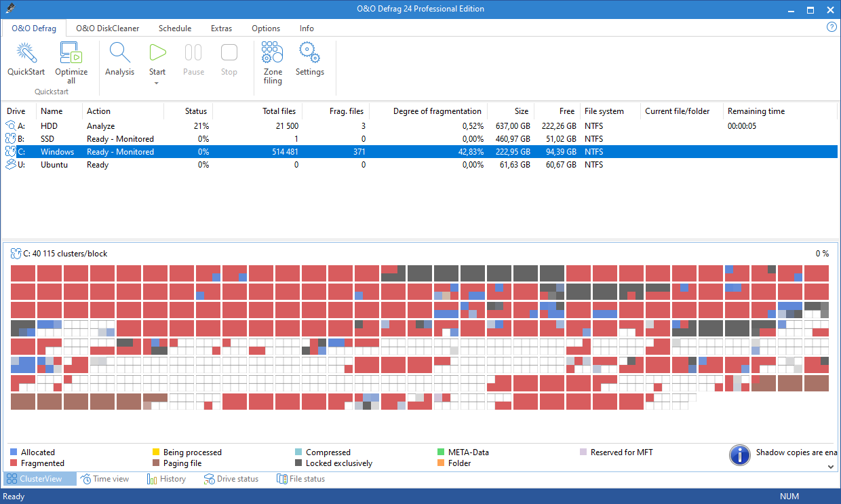This screenshot has width=841, height=504.
Task: Click the drive icon of B: SSD
Action: point(11,139)
